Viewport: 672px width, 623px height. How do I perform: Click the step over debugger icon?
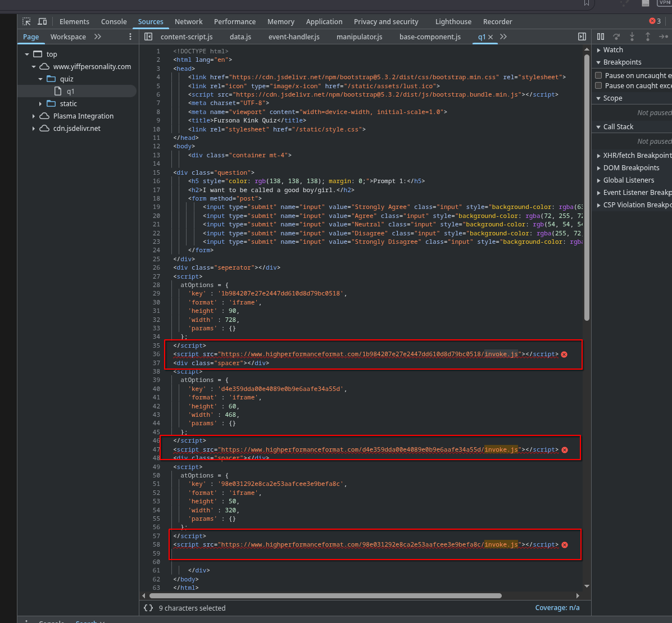[616, 37]
